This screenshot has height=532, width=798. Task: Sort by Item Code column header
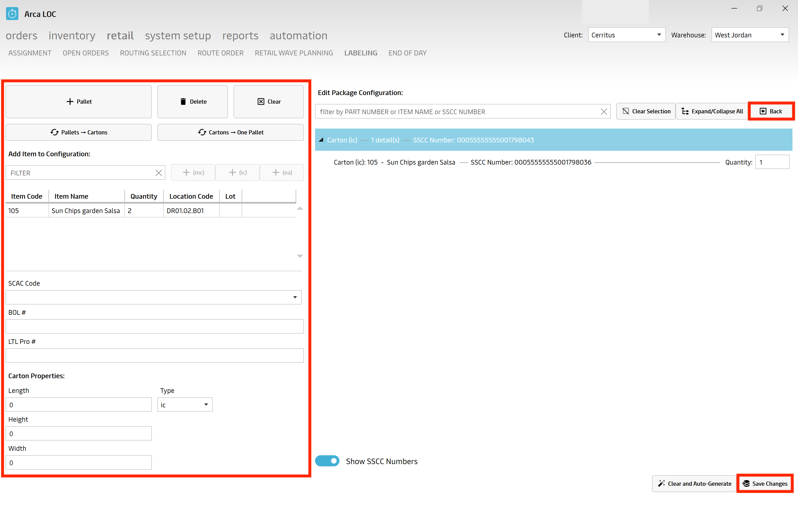(x=27, y=196)
